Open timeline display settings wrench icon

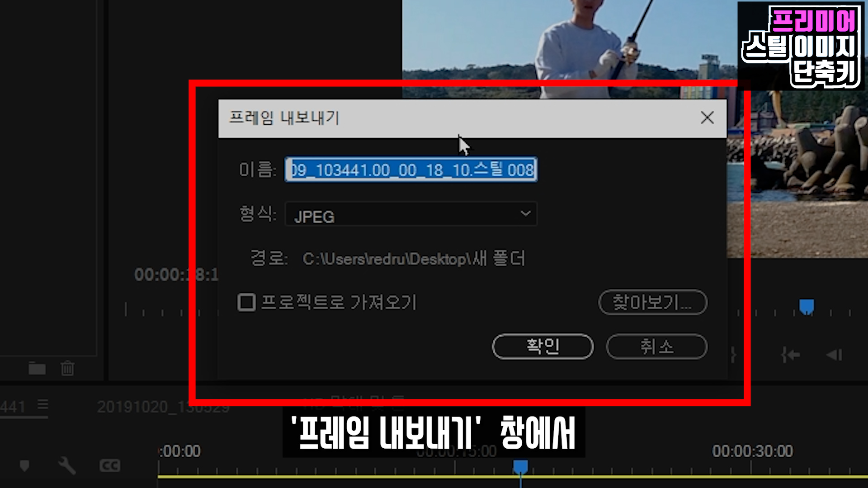pyautogui.click(x=67, y=465)
